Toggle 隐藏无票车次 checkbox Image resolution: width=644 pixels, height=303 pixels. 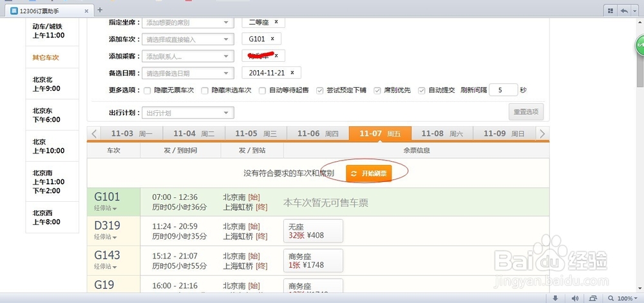pyautogui.click(x=147, y=90)
